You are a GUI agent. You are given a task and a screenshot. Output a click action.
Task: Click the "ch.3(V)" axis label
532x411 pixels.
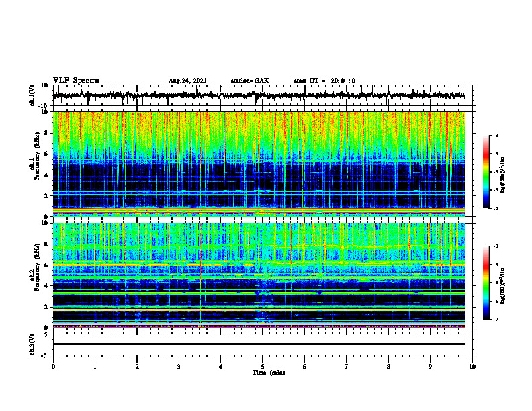point(32,345)
